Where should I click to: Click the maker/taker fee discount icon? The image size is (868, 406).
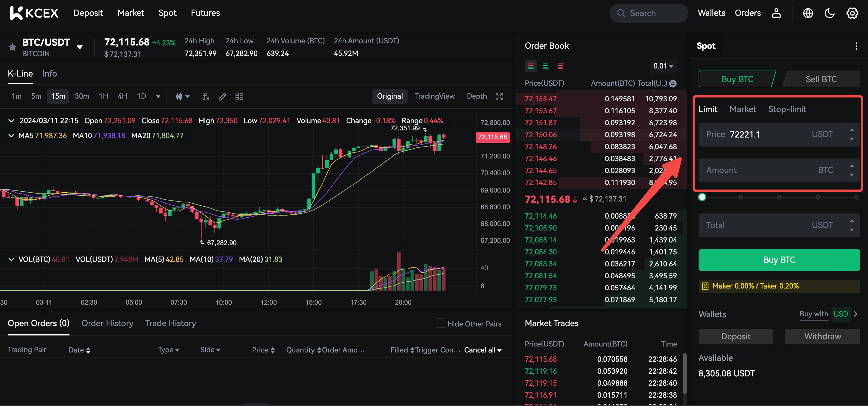(705, 286)
